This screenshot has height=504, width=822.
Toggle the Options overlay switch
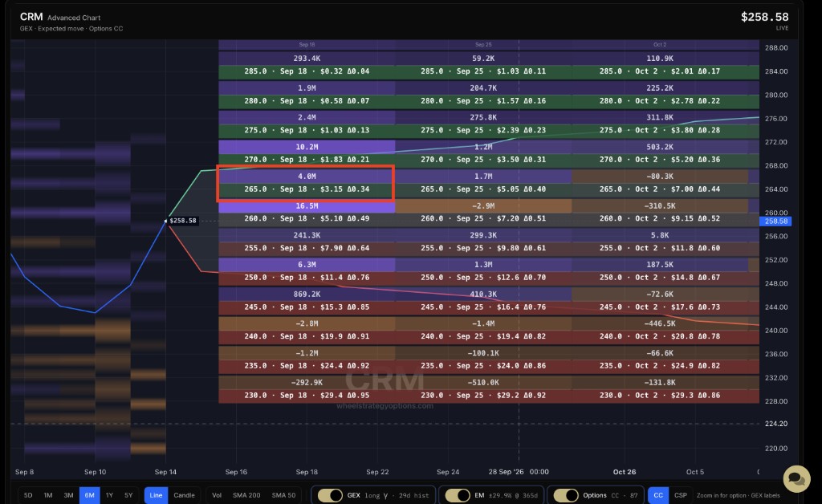pyautogui.click(x=566, y=495)
